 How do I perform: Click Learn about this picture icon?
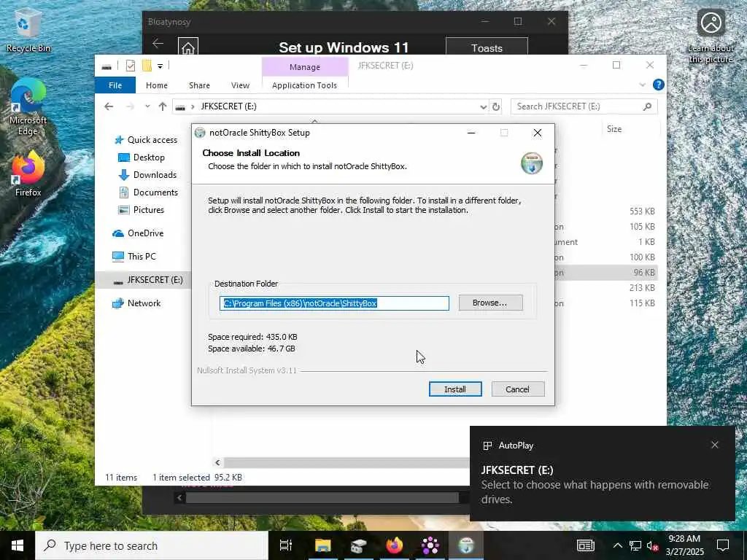point(711,36)
